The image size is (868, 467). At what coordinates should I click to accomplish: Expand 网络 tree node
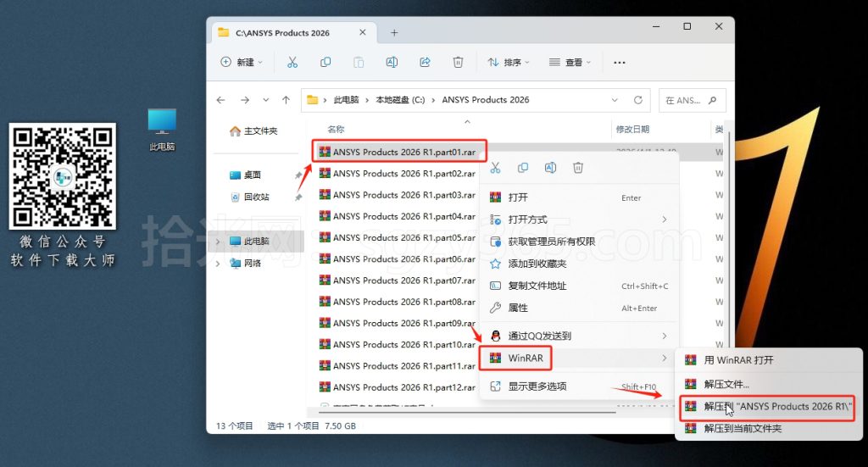click(218, 264)
